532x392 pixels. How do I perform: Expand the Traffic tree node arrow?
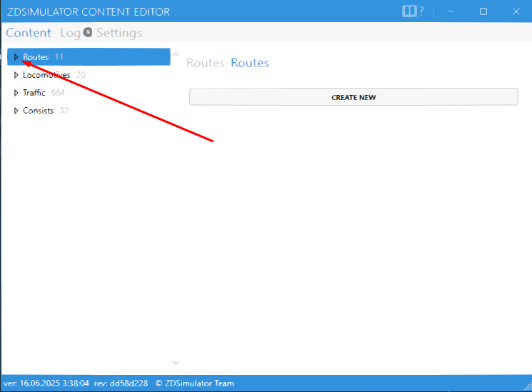point(16,93)
